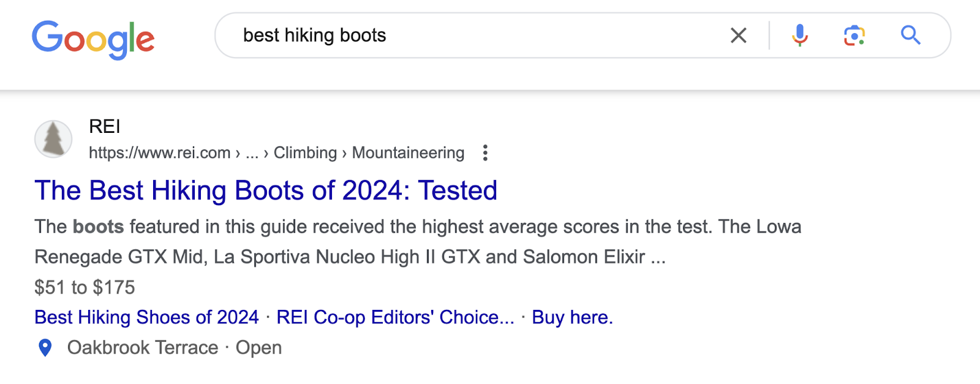Image resolution: width=980 pixels, height=384 pixels.
Task: Open Google Lens image search icon
Action: click(x=854, y=36)
